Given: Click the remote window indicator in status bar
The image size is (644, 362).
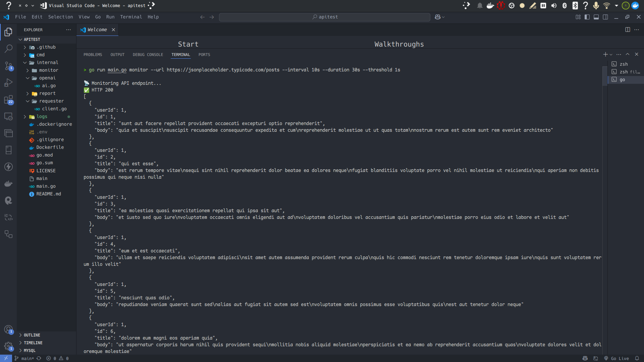Looking at the screenshot, I should (6, 358).
